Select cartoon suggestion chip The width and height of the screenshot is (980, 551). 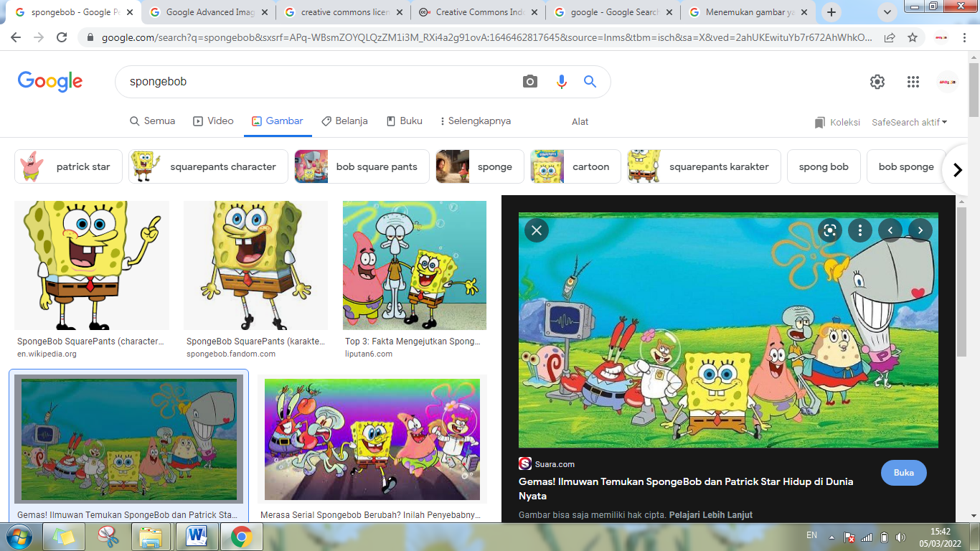[x=575, y=166]
